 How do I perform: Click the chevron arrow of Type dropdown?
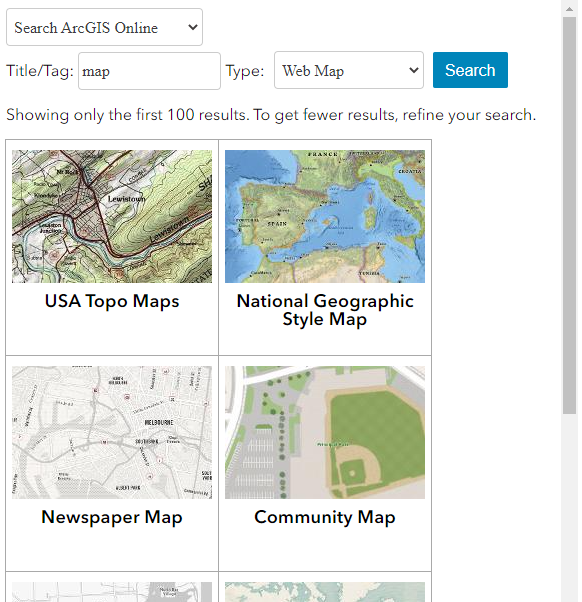click(413, 70)
